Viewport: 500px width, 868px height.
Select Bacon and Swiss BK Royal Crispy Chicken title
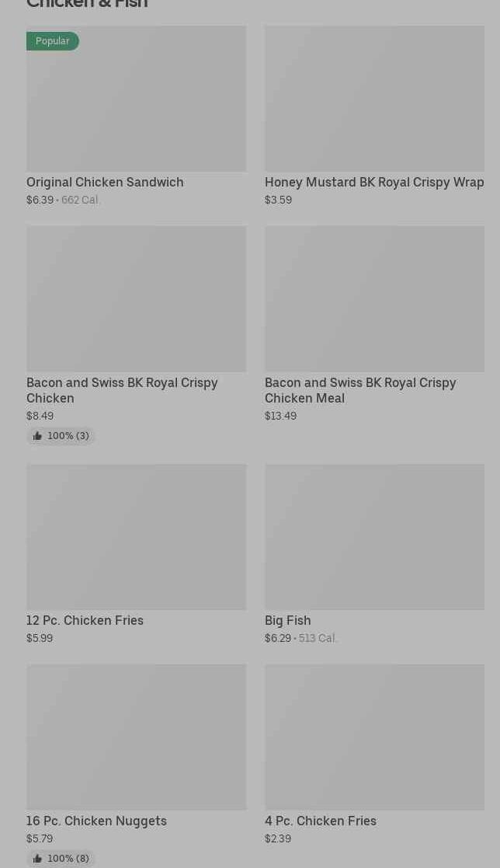[x=122, y=390]
